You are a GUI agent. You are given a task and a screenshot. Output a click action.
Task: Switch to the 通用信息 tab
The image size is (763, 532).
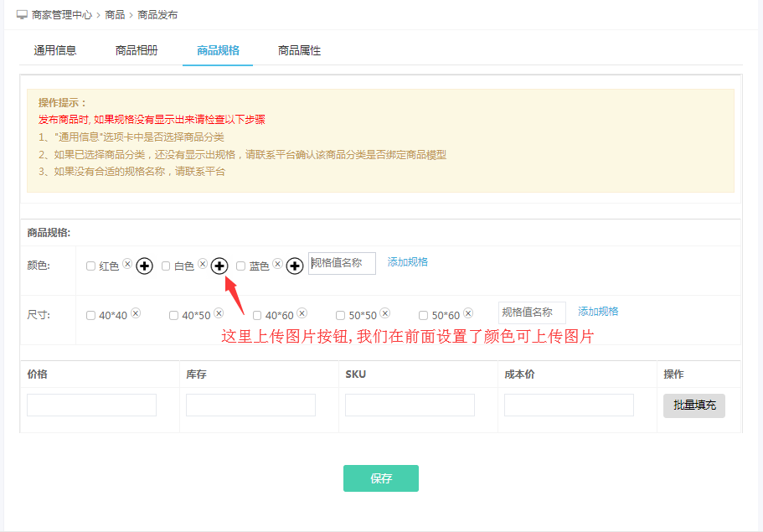pyautogui.click(x=55, y=50)
